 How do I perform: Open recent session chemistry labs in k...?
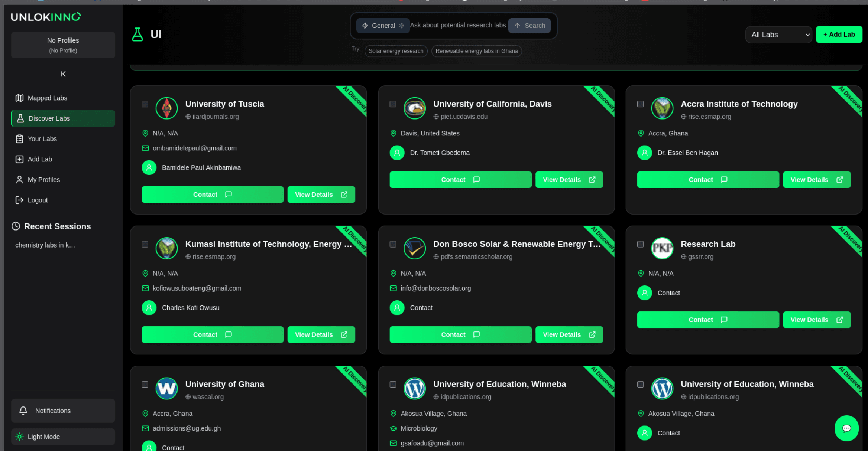tap(45, 245)
